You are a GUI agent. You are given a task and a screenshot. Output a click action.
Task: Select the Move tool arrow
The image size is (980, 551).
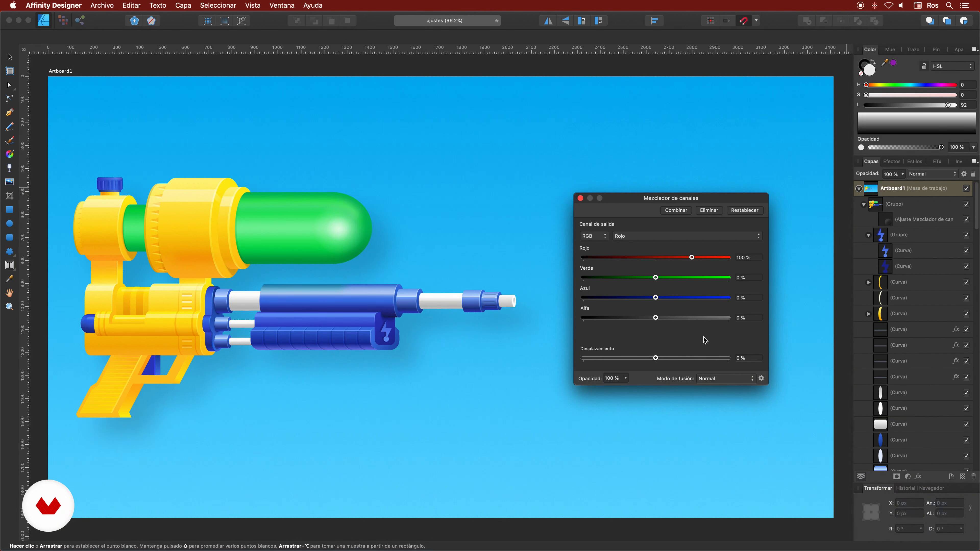pos(10,57)
